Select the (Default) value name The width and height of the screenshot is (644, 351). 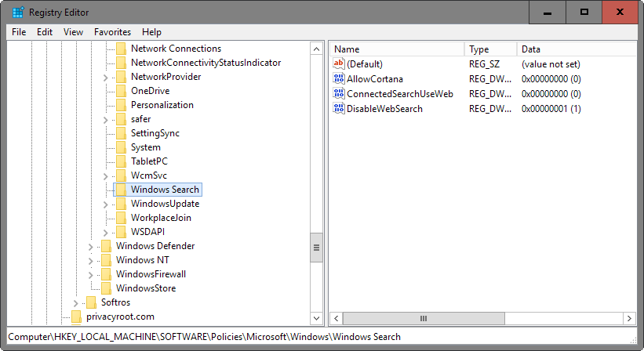pos(365,64)
